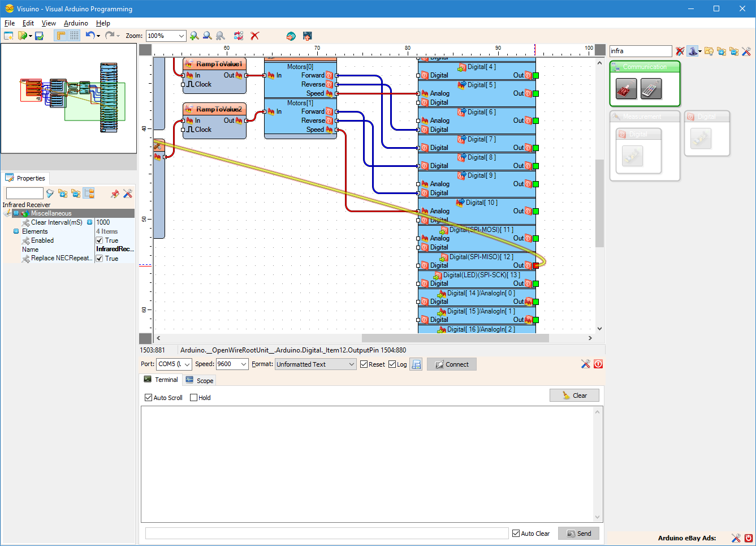The image size is (756, 546).
Task: Click the arrange components toolbar icon
Action: coord(239,36)
